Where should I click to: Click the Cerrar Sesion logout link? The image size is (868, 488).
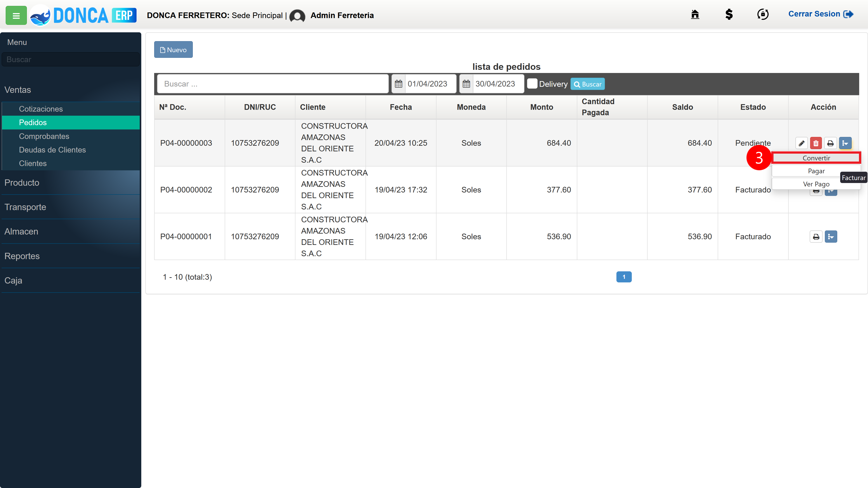[821, 14]
